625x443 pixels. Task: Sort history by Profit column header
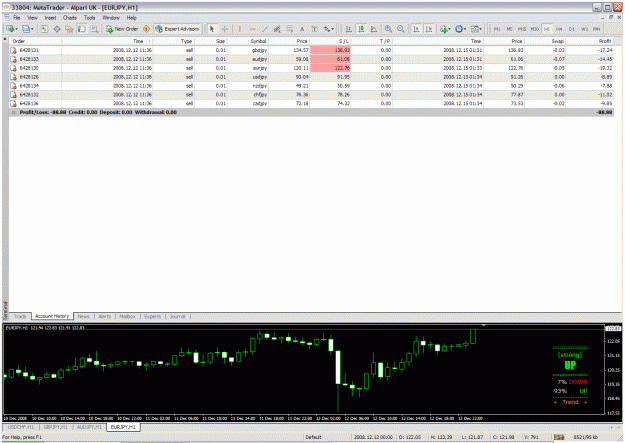pyautogui.click(x=590, y=41)
